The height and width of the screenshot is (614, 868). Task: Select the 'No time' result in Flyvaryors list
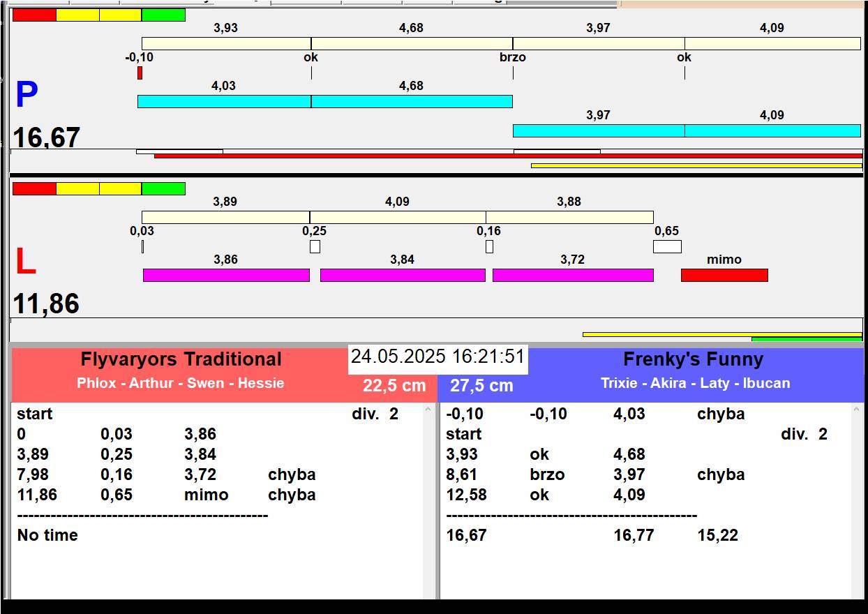47,535
